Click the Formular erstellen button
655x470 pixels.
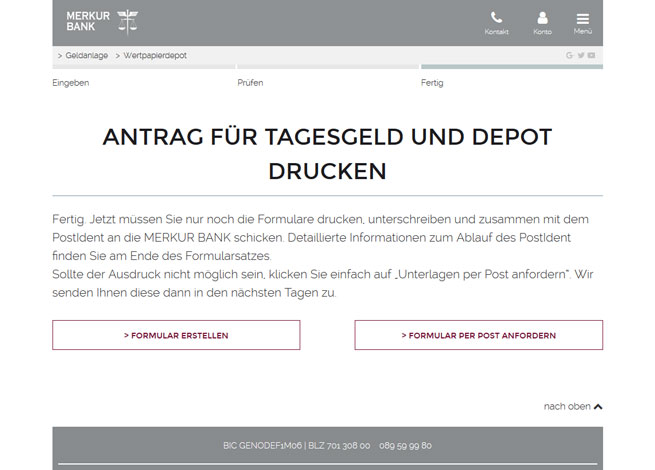[x=176, y=335]
